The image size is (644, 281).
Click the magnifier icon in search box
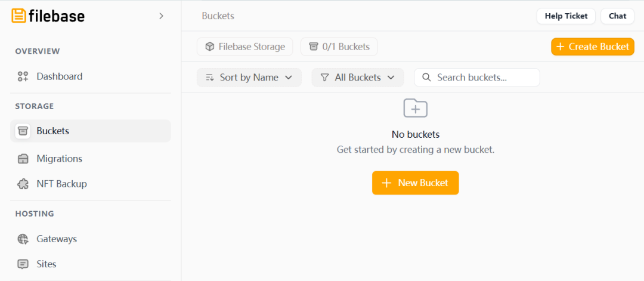pos(427,77)
